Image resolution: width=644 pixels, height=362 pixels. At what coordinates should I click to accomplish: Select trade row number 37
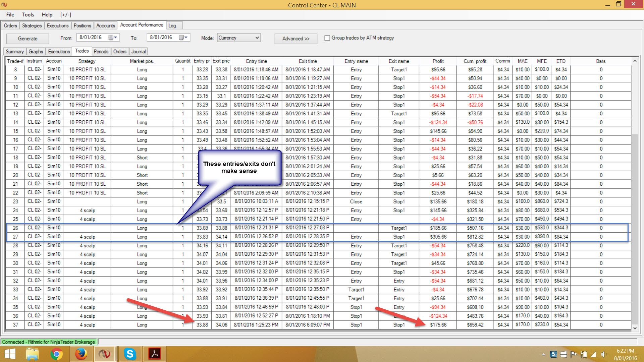tap(15, 325)
